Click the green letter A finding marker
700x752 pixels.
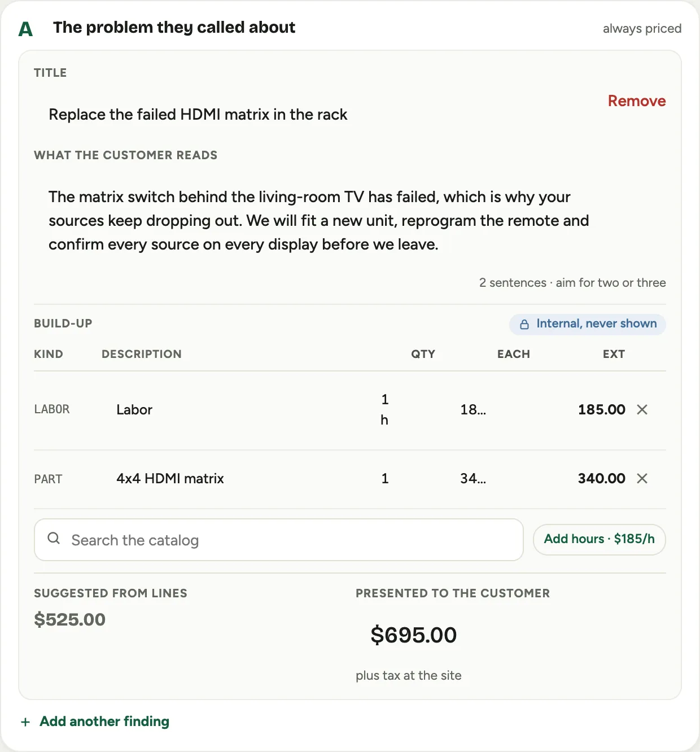(x=25, y=29)
